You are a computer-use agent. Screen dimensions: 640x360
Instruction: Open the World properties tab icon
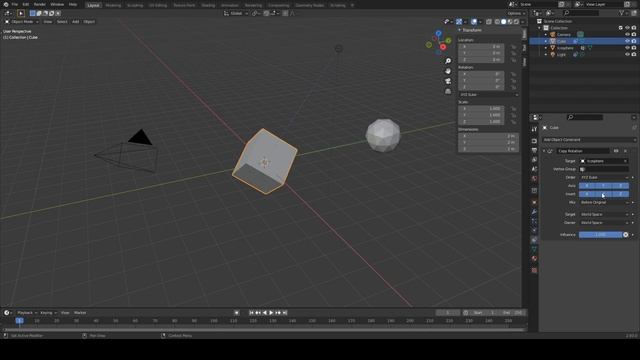[534, 178]
